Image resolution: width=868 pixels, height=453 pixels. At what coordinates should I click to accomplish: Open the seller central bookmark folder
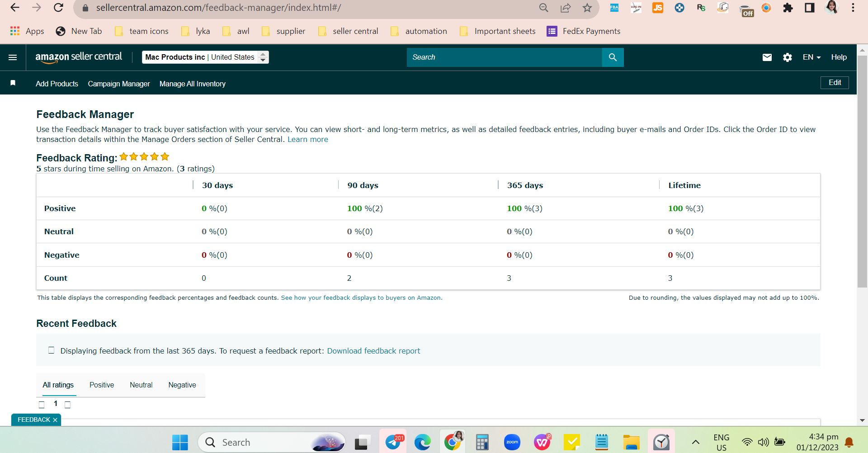(348, 31)
